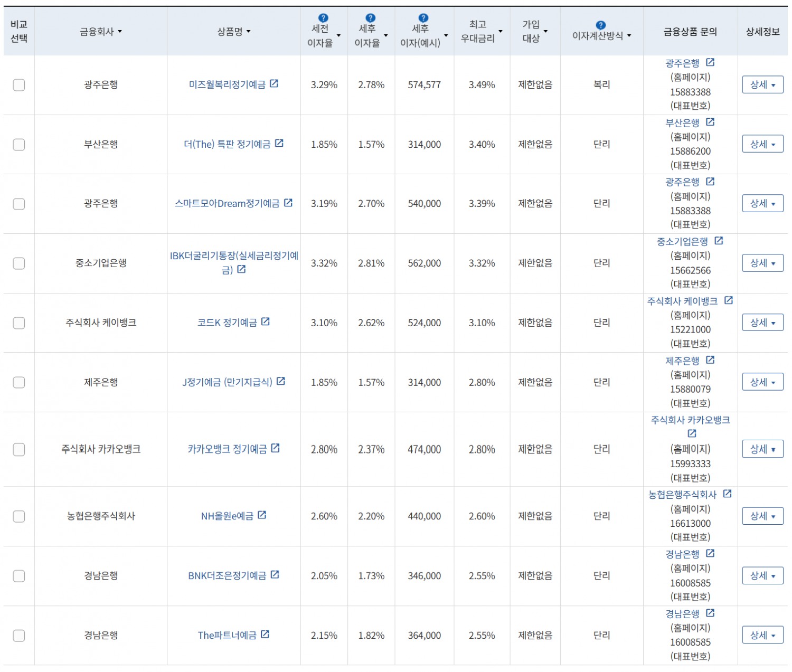Image resolution: width=792 pixels, height=672 pixels.
Task: Check compare box for 제주은행 row
Action: coord(19,383)
